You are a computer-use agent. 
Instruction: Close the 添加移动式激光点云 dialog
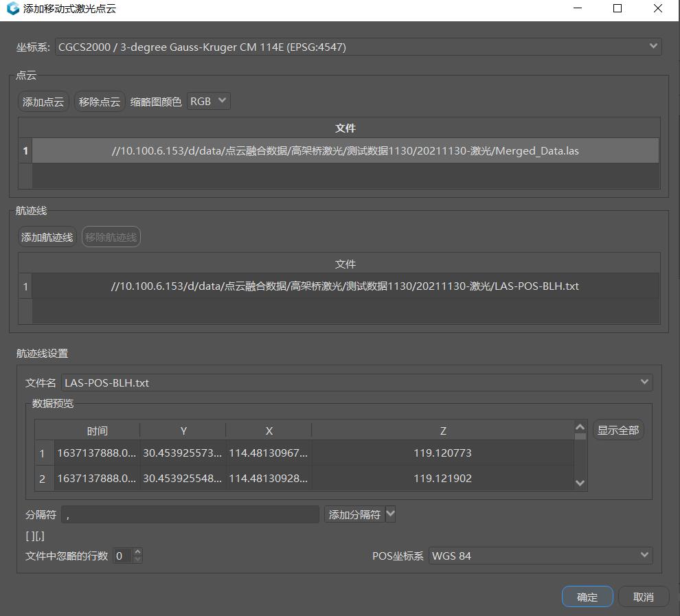658,8
